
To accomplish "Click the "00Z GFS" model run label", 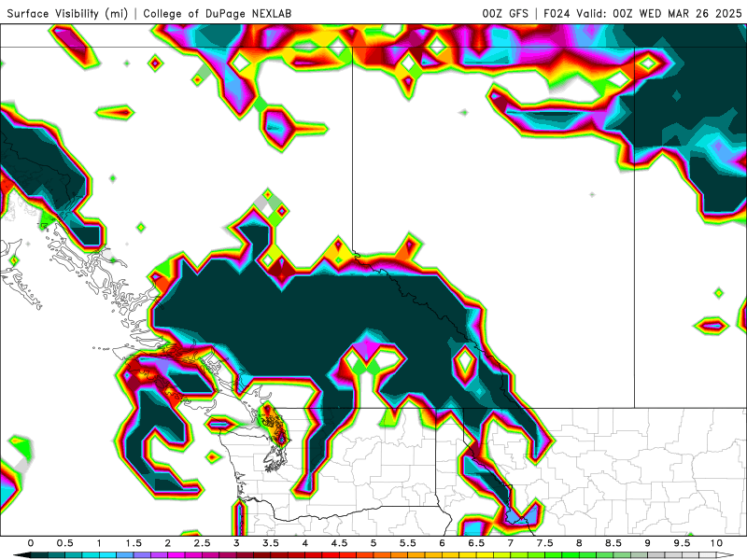I will click(x=505, y=13).
